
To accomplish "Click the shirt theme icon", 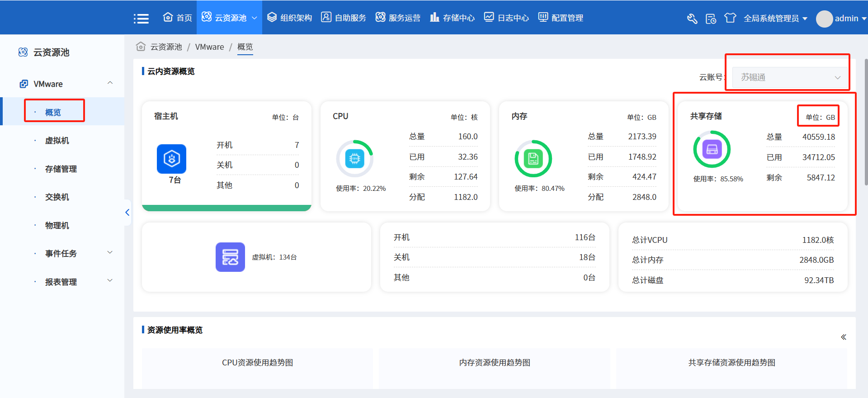I will tap(730, 18).
